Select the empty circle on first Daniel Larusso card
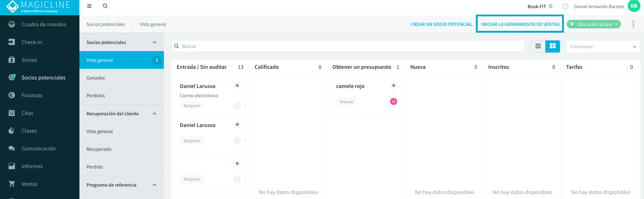Viewport: 644px width, 199px height. tap(237, 106)
